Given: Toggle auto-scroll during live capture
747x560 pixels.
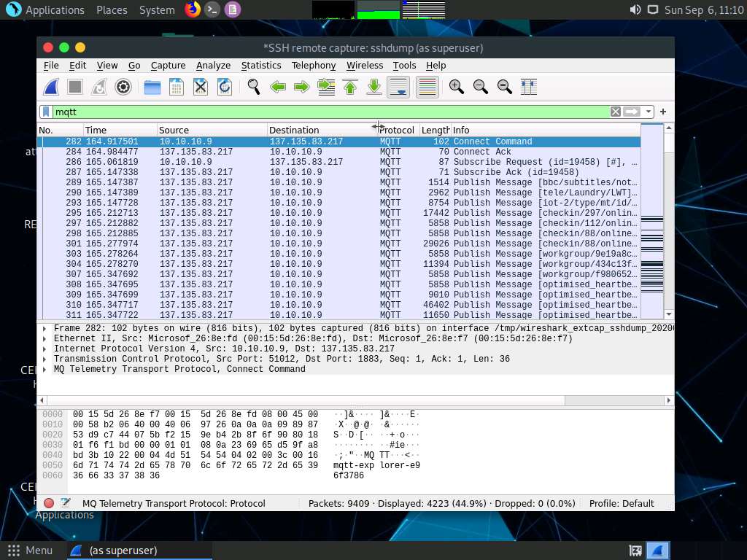Looking at the screenshot, I should coord(398,87).
